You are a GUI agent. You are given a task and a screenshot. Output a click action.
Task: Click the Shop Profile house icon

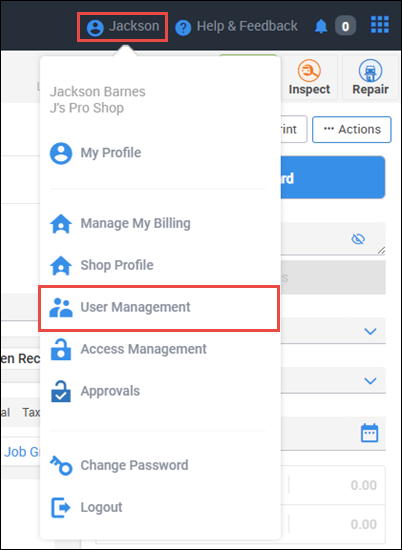tap(61, 266)
